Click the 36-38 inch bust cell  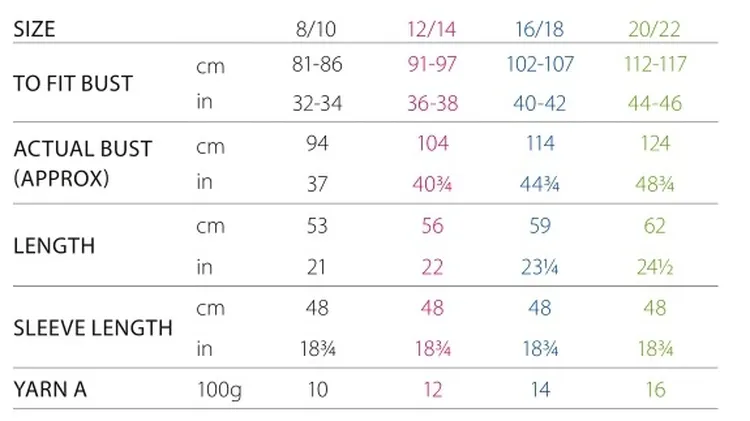(x=432, y=101)
